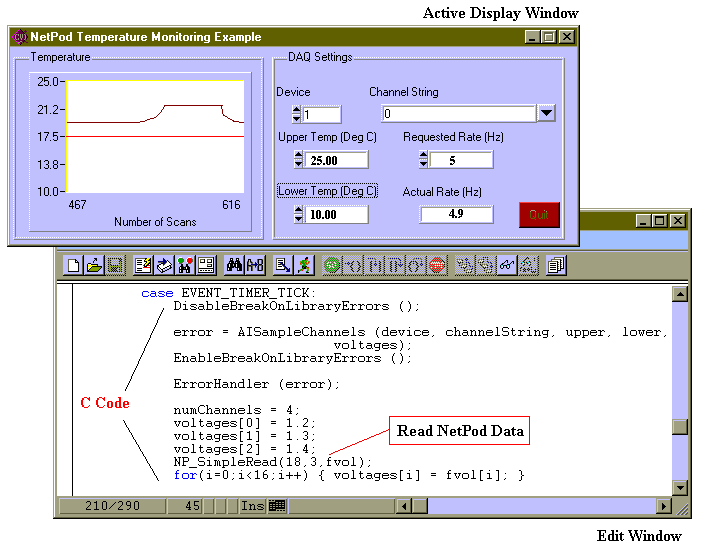Viewport: 718px width, 554px height.
Task: Click the case EVENT_TIMER_TICK code line
Action: click(228, 293)
